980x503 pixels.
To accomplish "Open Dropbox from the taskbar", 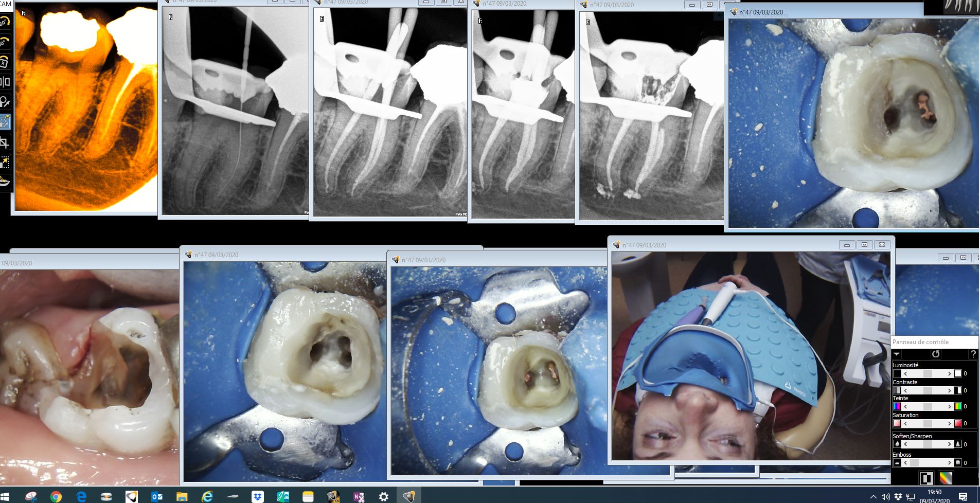I will [257, 496].
